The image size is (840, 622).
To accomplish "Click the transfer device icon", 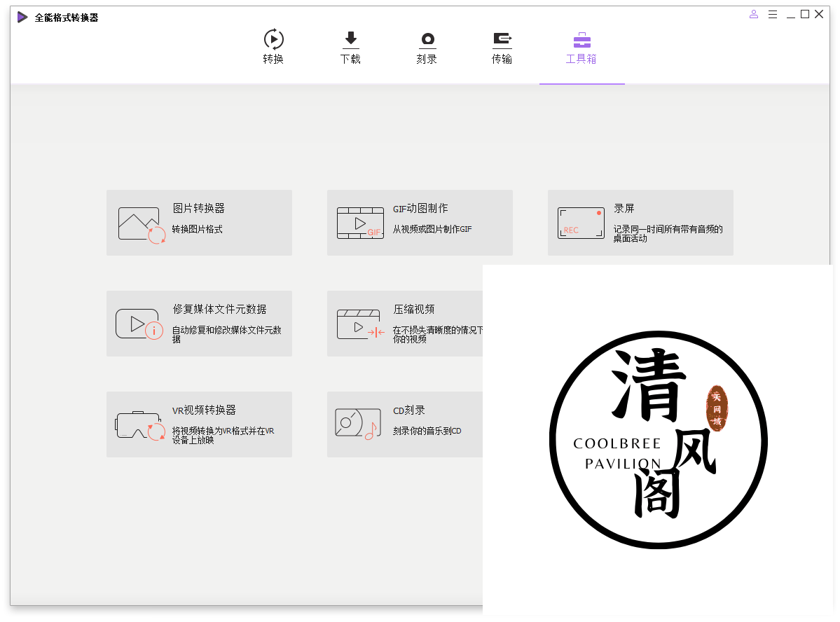I will click(502, 40).
